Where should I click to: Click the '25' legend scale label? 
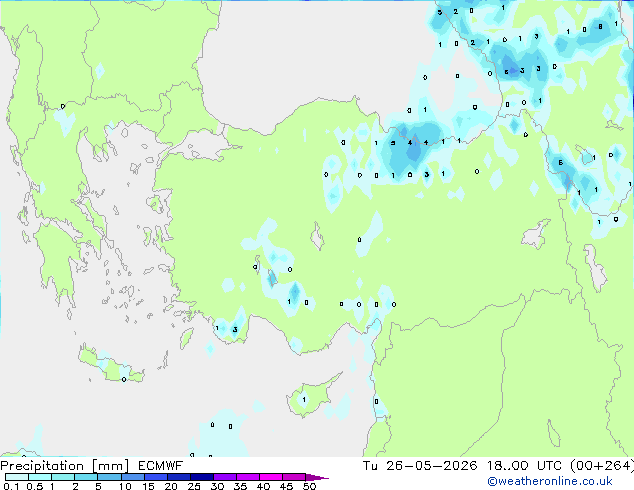(x=194, y=486)
